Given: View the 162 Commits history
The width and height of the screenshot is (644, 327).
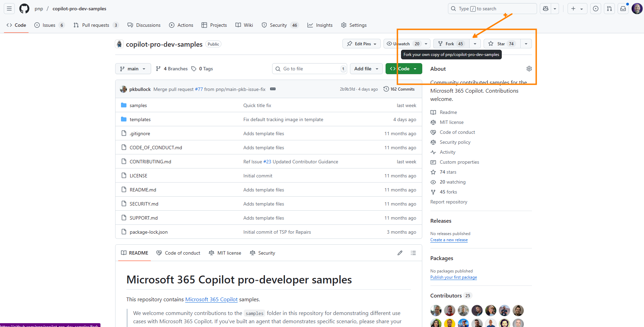Looking at the screenshot, I should click(x=399, y=89).
